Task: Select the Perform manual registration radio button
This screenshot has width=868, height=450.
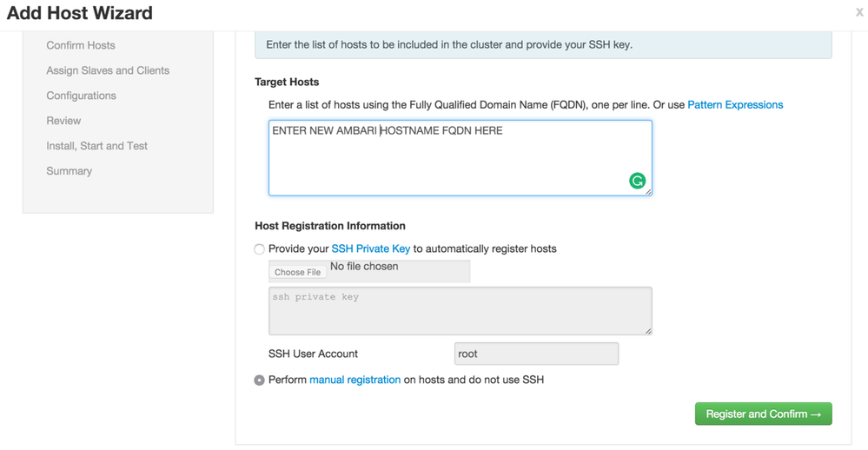Action: [259, 381]
